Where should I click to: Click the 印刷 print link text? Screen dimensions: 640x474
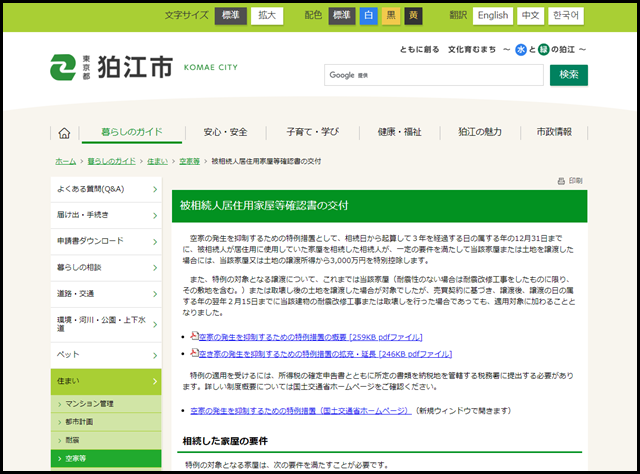(x=576, y=181)
